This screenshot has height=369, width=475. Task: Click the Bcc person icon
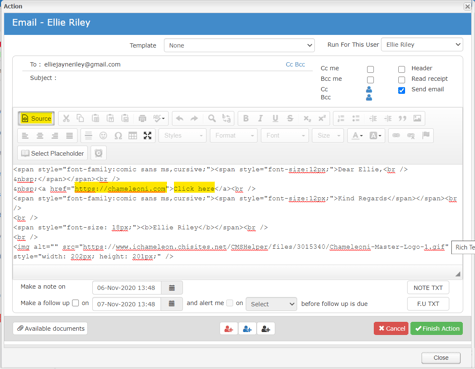[369, 97]
